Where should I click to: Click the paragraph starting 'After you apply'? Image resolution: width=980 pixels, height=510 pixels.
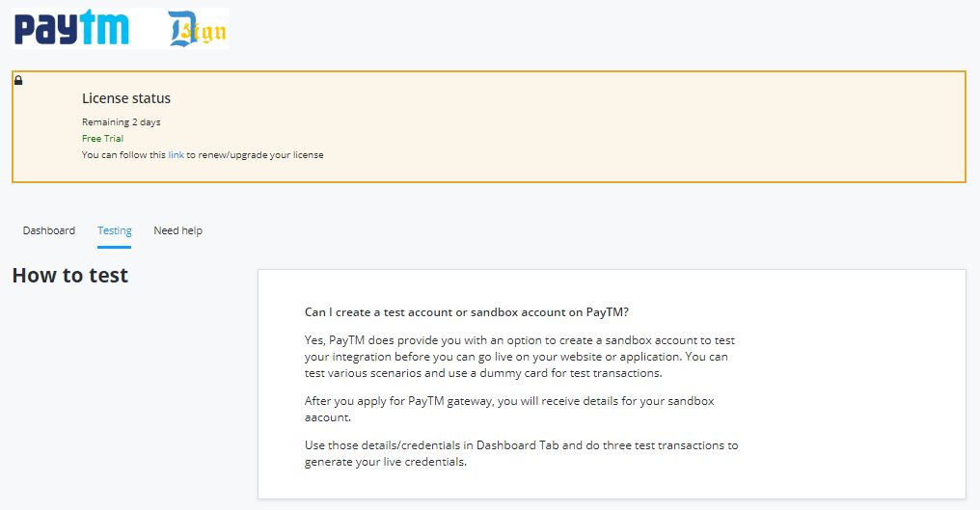point(509,409)
